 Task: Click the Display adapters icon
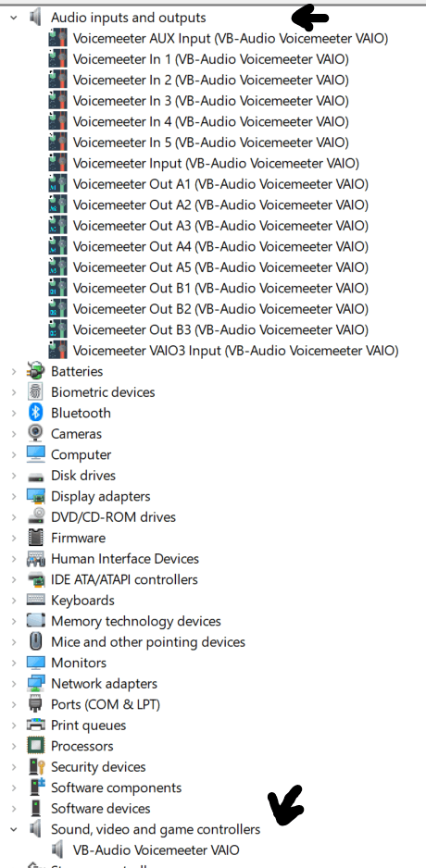[x=35, y=497]
